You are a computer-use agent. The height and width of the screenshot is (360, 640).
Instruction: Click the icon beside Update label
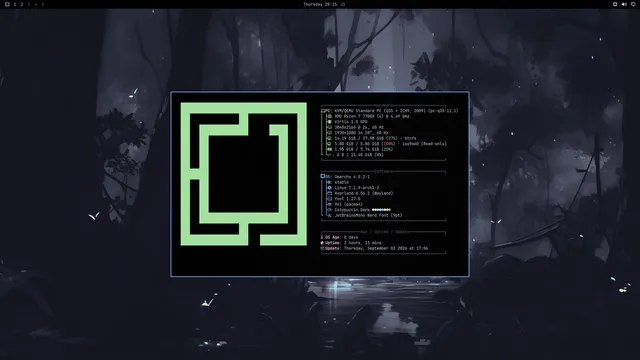(322, 248)
